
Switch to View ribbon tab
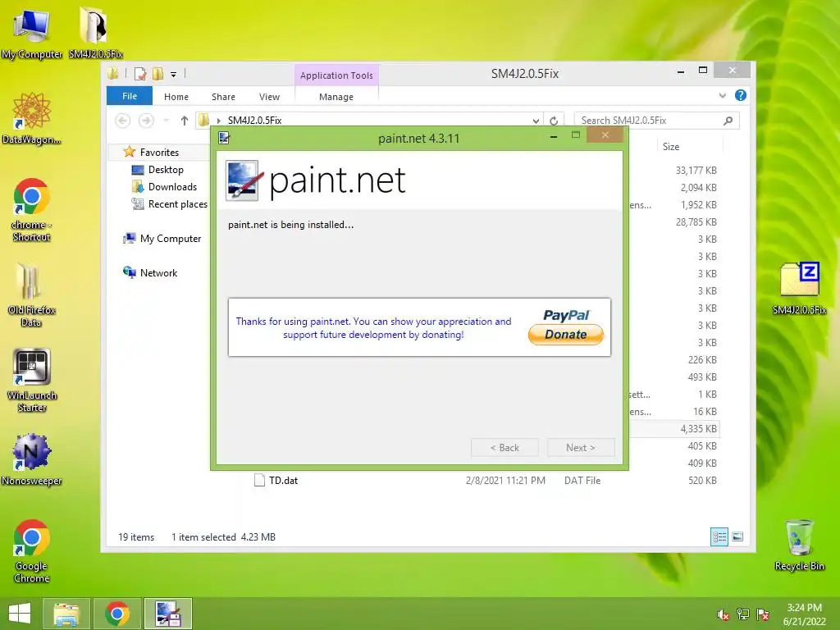click(269, 97)
